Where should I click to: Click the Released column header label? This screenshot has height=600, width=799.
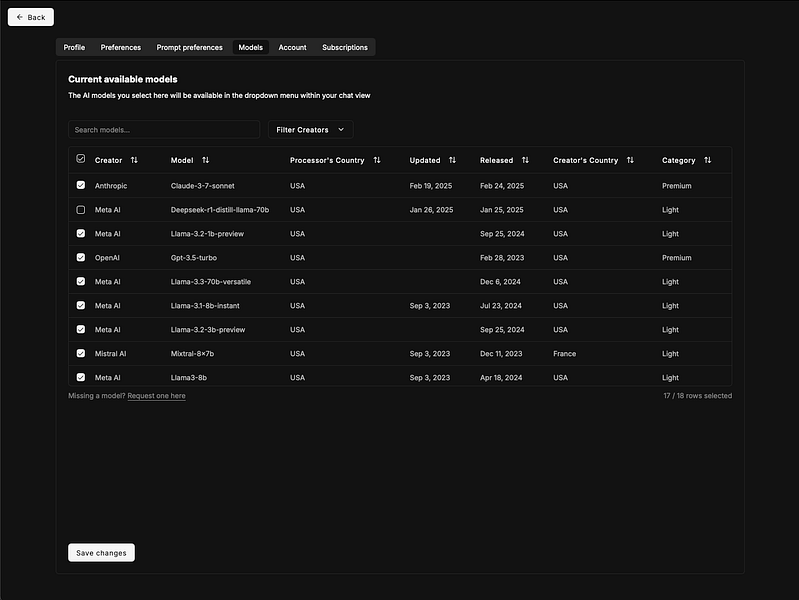tap(496, 160)
